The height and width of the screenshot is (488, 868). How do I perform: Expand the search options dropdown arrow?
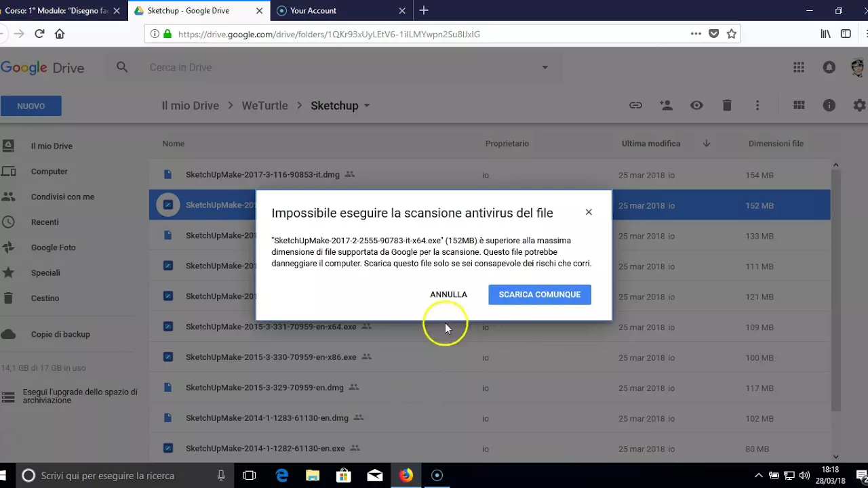tap(545, 67)
